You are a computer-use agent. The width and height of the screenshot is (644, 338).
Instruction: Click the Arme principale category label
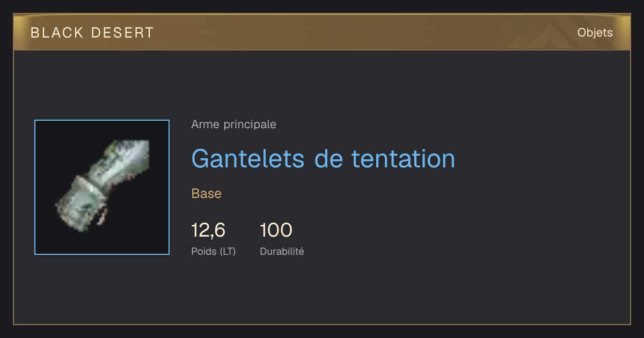click(233, 124)
